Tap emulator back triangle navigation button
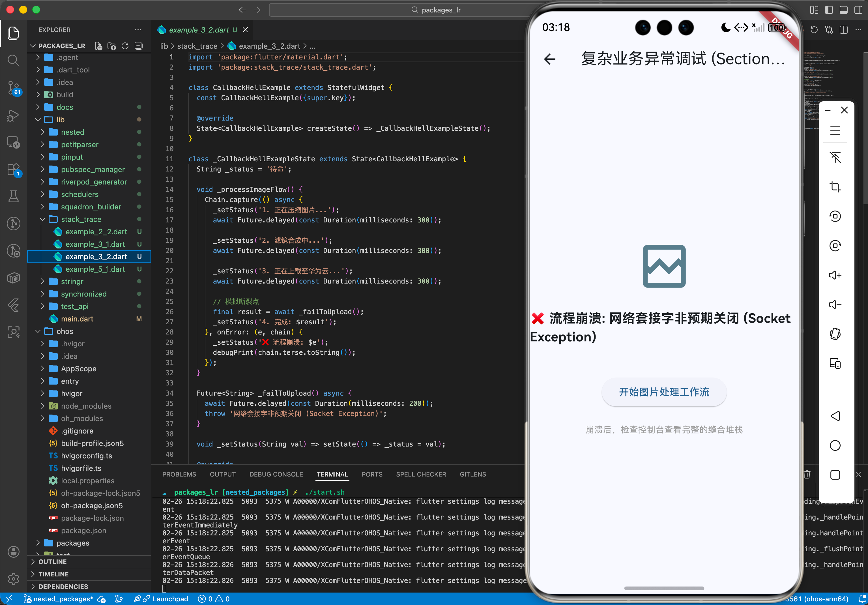 click(835, 416)
